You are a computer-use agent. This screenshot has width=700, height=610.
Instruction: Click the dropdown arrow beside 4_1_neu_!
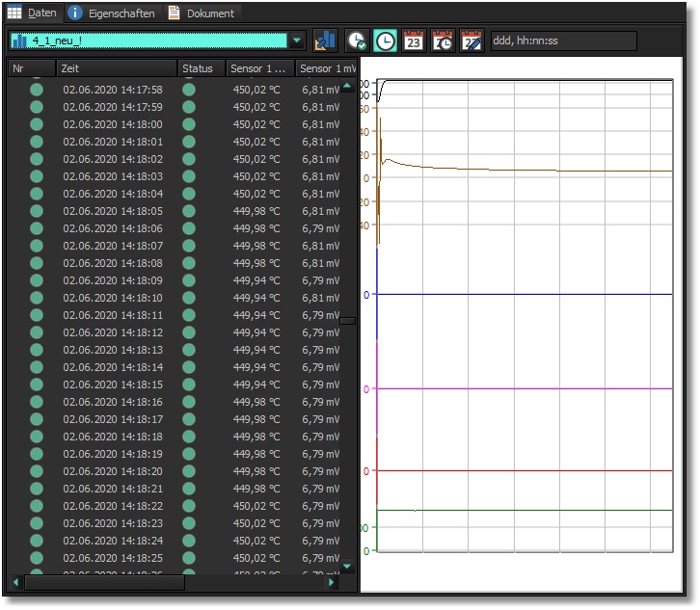click(297, 41)
